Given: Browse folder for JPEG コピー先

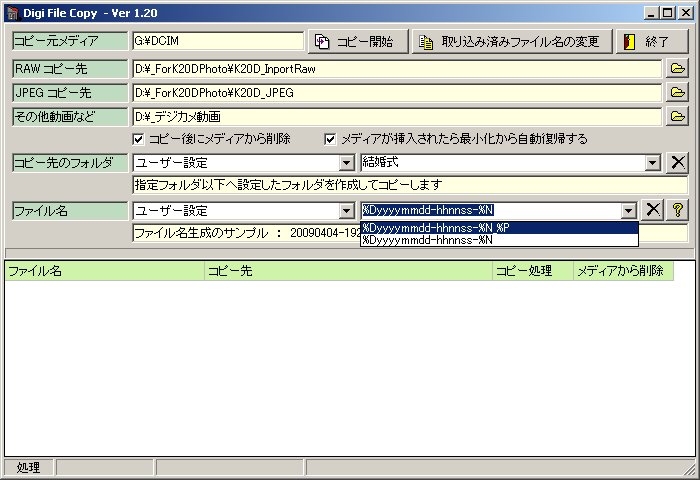Looking at the screenshot, I should pyautogui.click(x=677, y=92).
